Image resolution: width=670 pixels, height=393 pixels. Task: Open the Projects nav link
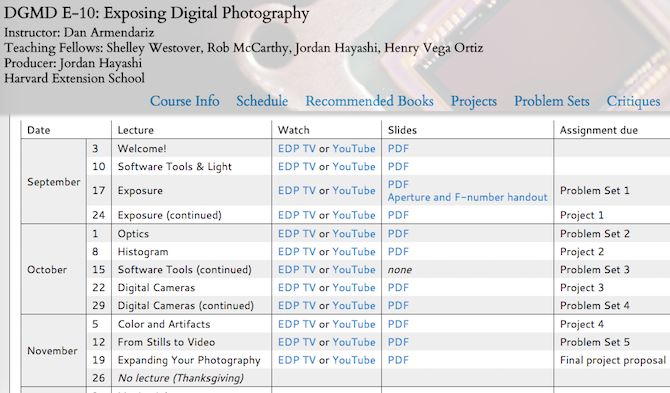click(474, 101)
